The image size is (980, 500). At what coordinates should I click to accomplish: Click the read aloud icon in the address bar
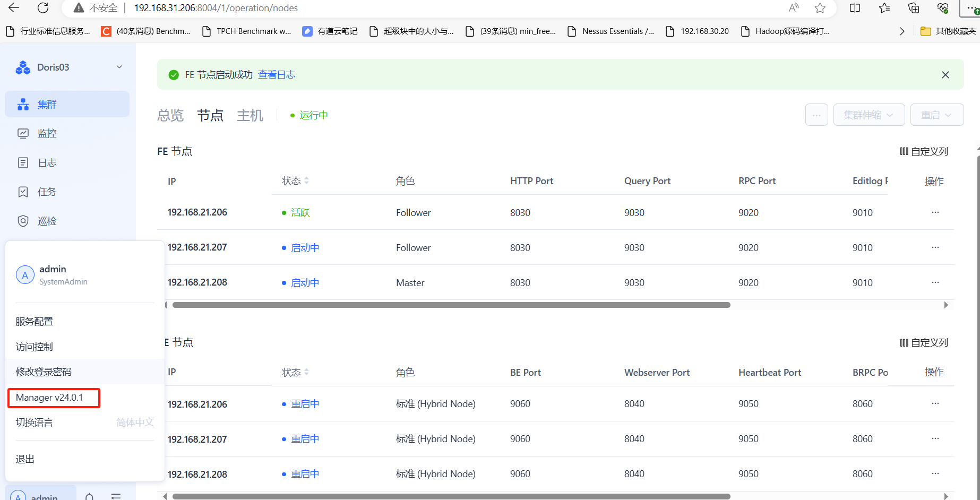tap(794, 8)
